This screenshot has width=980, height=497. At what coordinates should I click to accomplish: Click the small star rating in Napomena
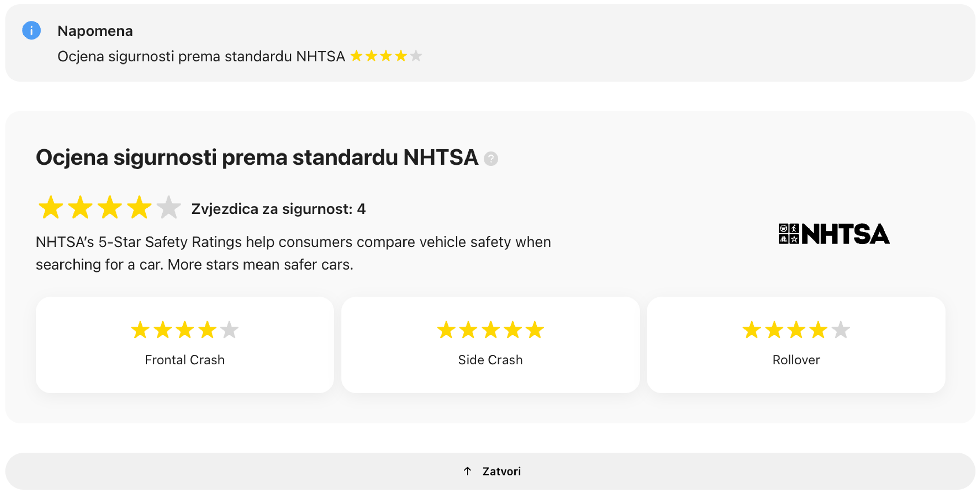coord(386,56)
